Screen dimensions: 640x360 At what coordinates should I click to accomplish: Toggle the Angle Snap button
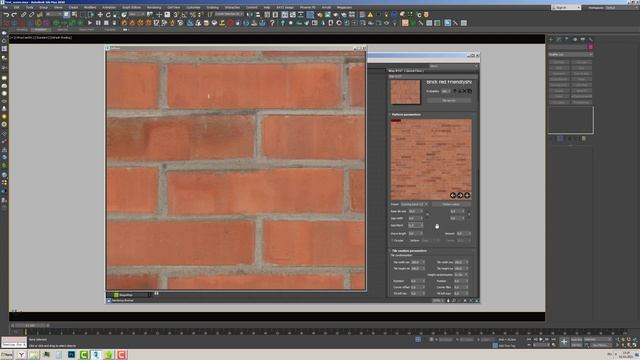pyautogui.click(x=184, y=15)
